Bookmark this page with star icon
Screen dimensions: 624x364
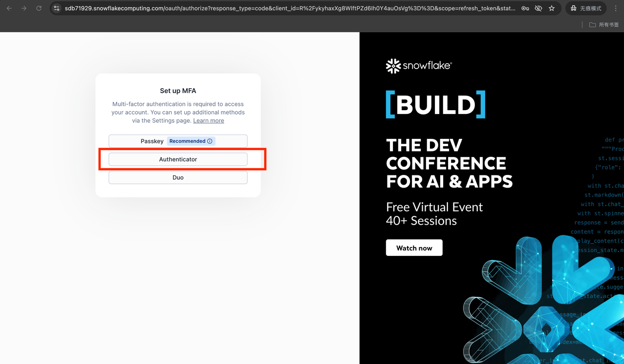tap(551, 8)
